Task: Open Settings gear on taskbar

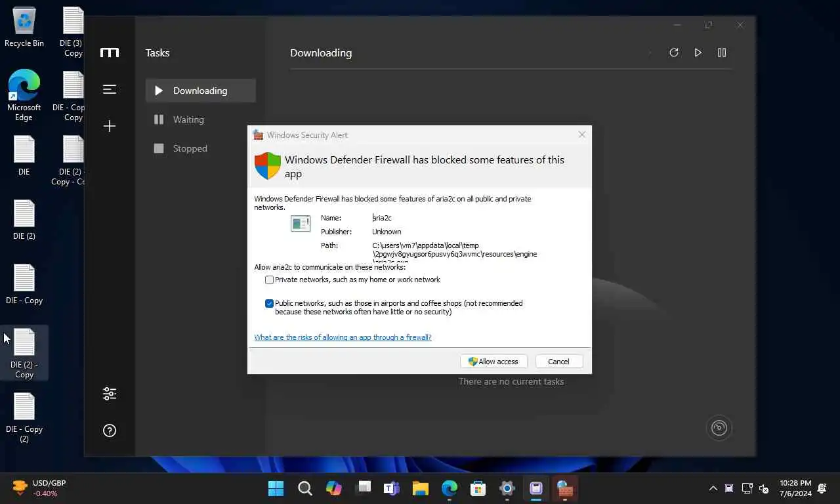Action: click(507, 488)
